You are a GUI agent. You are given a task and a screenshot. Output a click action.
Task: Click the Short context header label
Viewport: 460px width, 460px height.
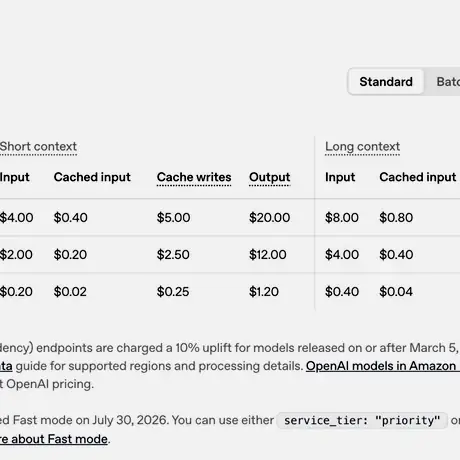pos(38,147)
